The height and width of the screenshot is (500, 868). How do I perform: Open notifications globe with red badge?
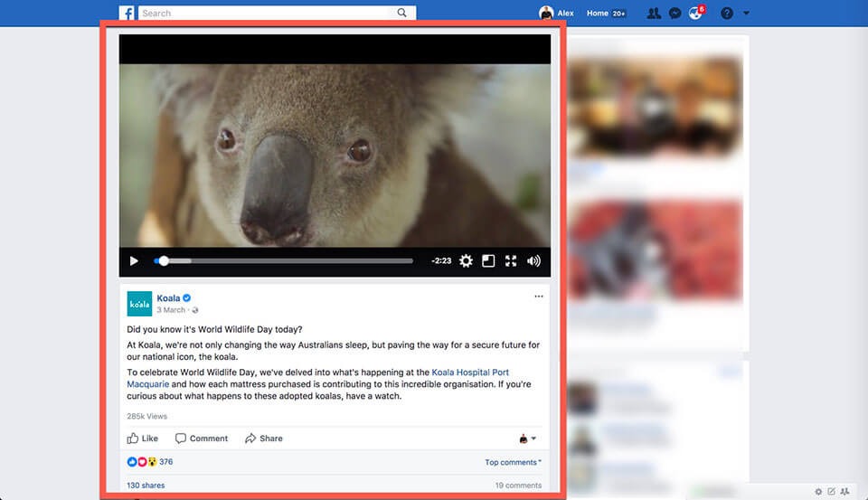[696, 12]
